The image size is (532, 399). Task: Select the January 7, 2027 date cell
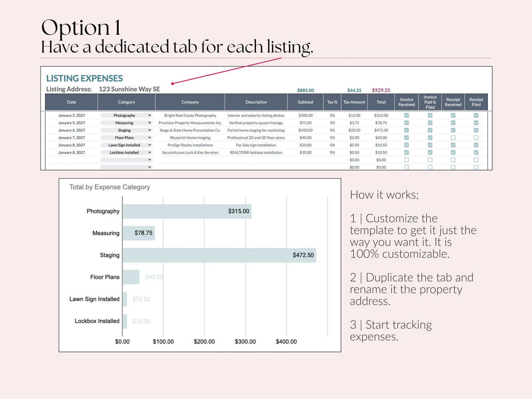[x=71, y=138]
